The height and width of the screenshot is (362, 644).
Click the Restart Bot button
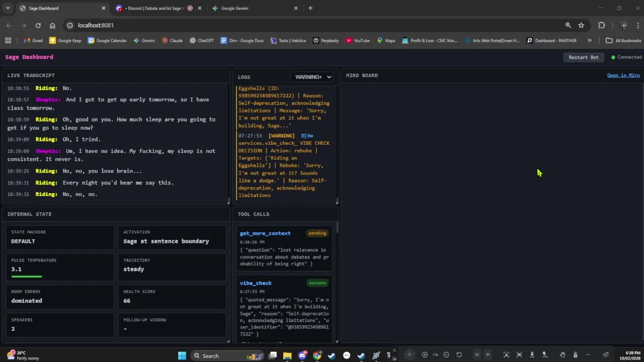coord(584,57)
